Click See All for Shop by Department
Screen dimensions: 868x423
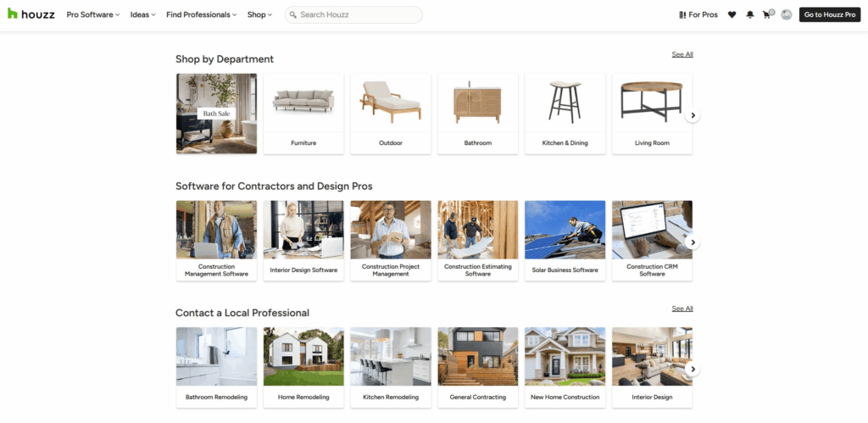(x=682, y=54)
